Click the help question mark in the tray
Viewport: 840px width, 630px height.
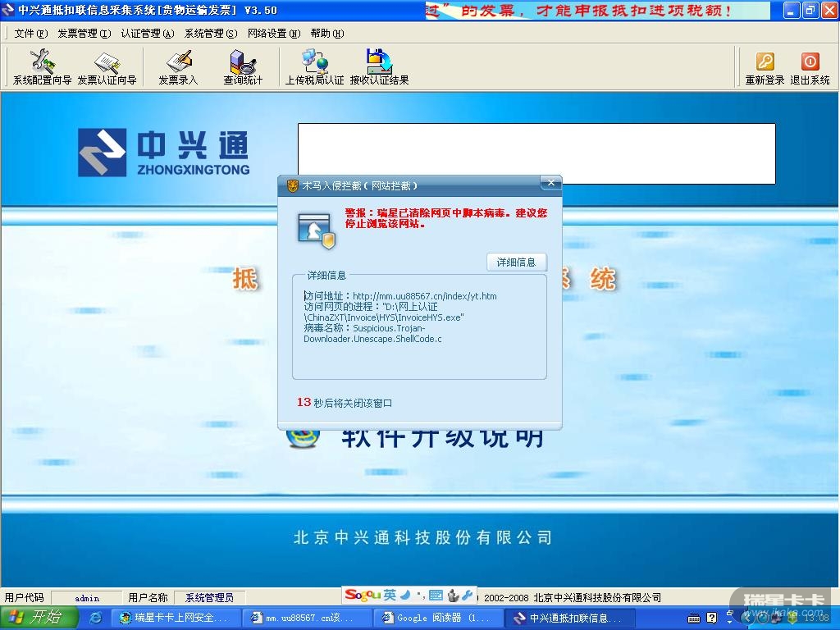coord(711,619)
